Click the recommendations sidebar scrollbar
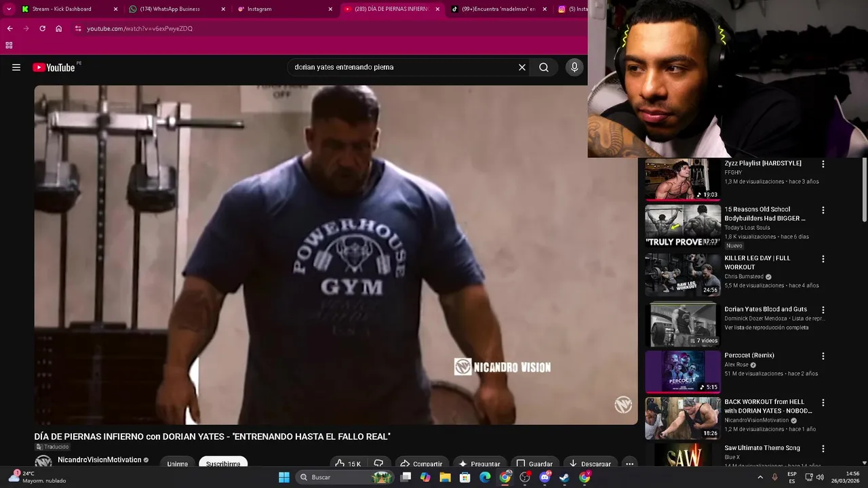The width and height of the screenshot is (868, 488). pyautogui.click(x=865, y=190)
